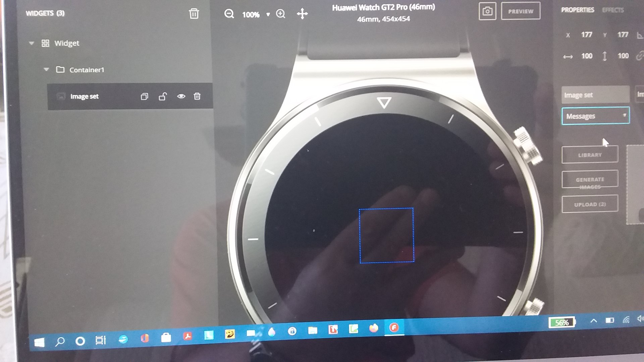Switch to the Effects tab
This screenshot has width=644, height=362.
(x=613, y=10)
